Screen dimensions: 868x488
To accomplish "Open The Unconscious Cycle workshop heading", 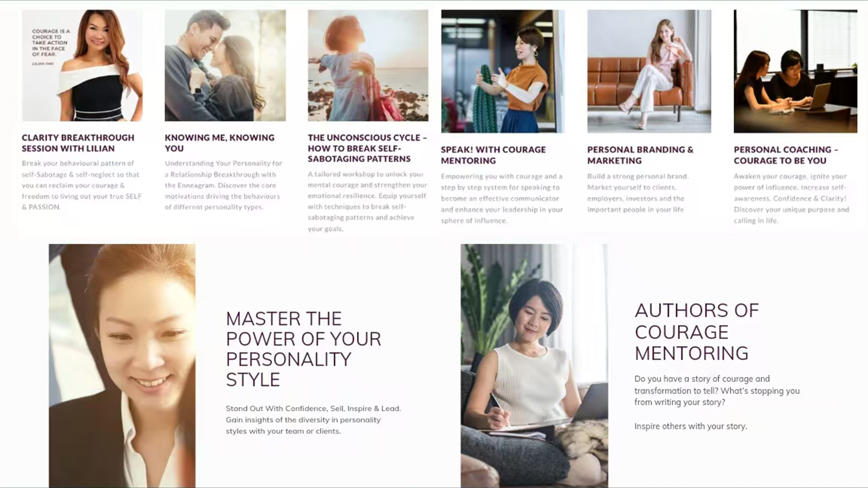I will [367, 148].
